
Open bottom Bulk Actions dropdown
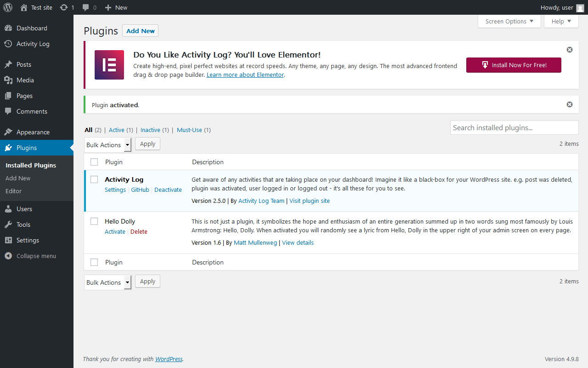(x=108, y=282)
